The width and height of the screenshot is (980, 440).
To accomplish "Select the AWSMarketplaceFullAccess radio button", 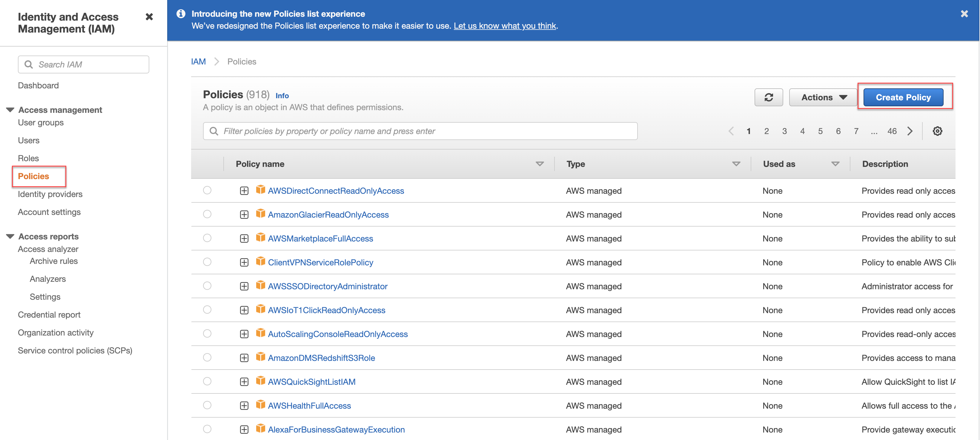I will tap(207, 238).
